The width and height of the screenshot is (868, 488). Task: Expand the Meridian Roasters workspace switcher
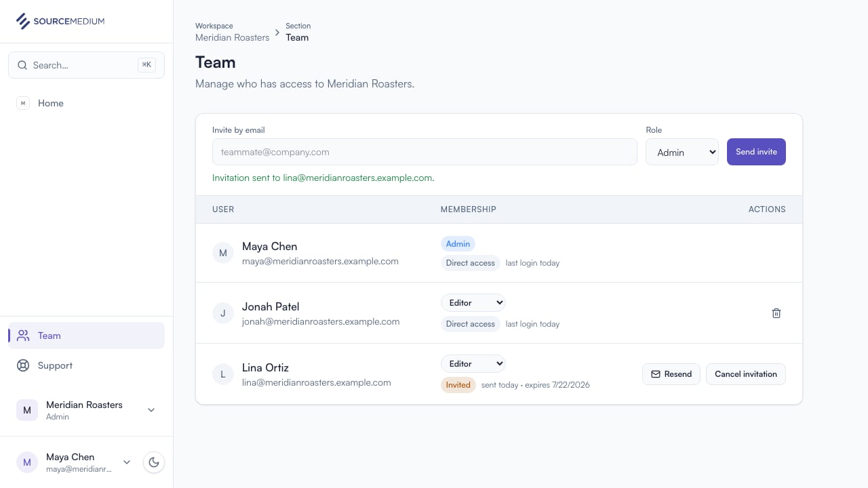click(151, 410)
